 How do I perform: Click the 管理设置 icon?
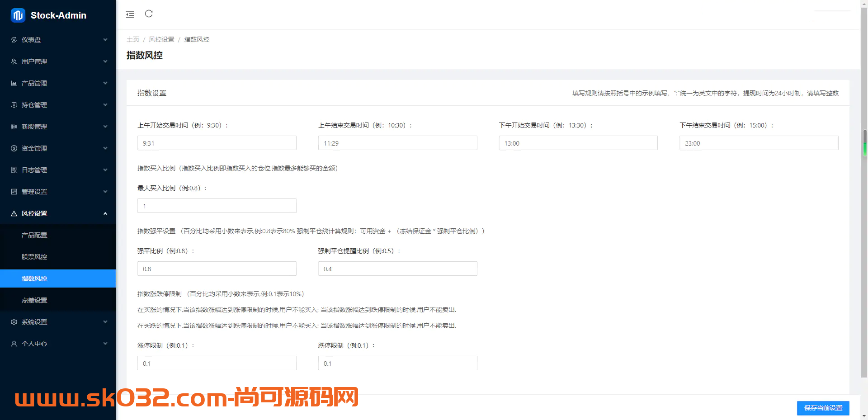(x=14, y=192)
